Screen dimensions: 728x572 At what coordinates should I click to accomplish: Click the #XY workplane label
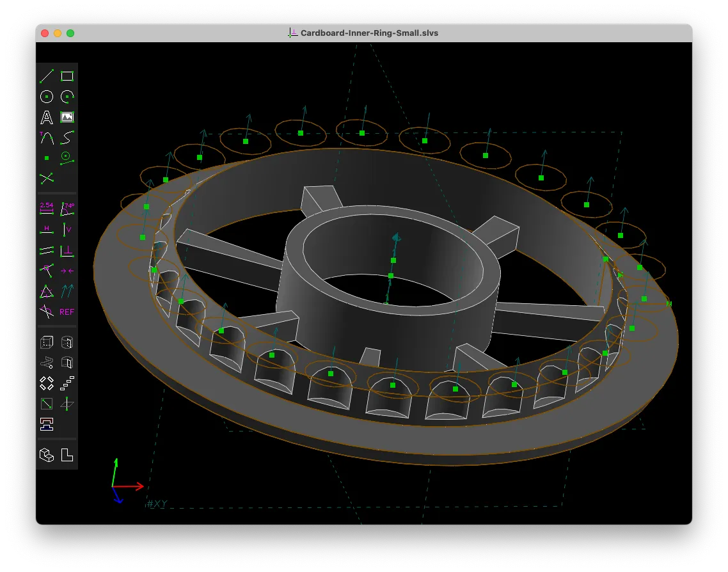(157, 504)
